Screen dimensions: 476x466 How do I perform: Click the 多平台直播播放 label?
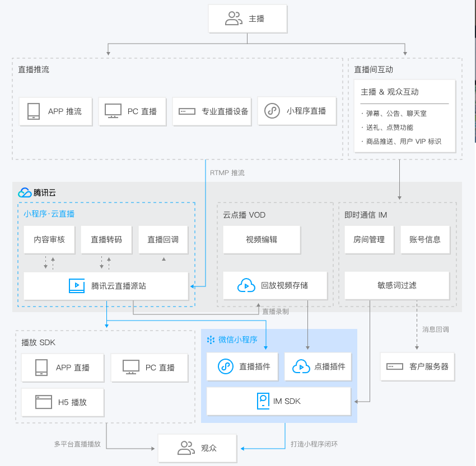(77, 444)
